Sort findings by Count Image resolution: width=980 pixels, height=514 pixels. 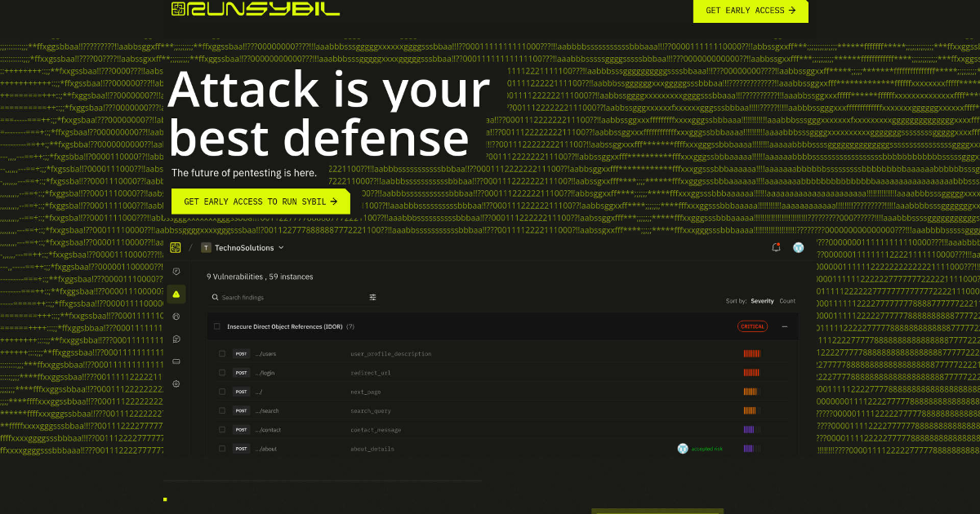pyautogui.click(x=787, y=301)
